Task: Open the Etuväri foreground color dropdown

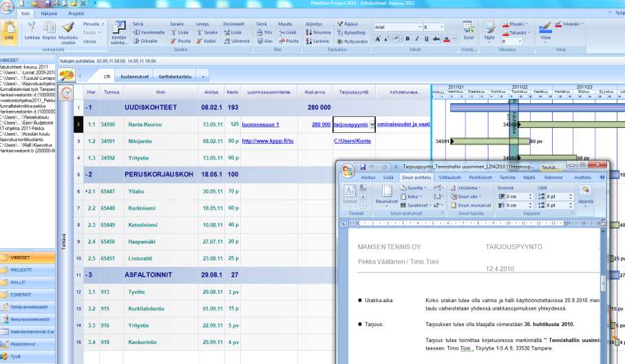Action: point(515,24)
